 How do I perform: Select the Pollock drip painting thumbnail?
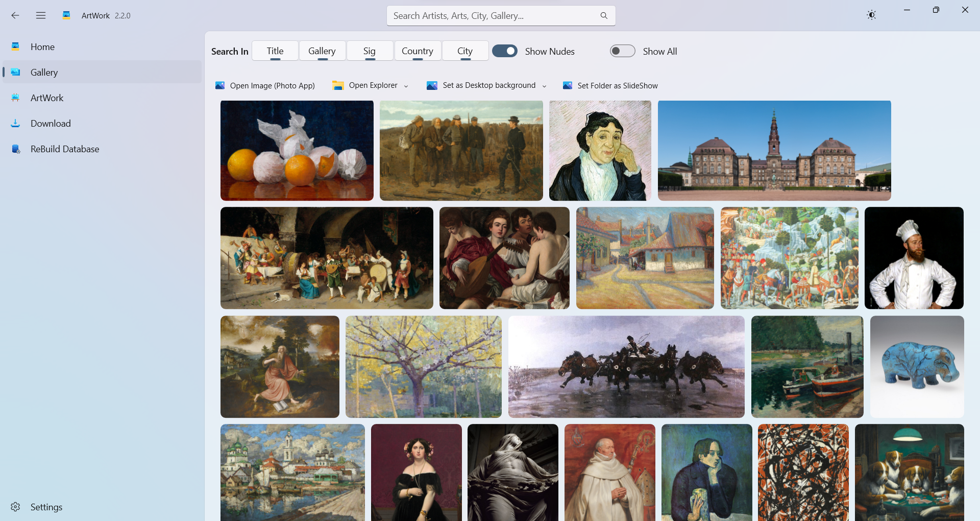803,472
